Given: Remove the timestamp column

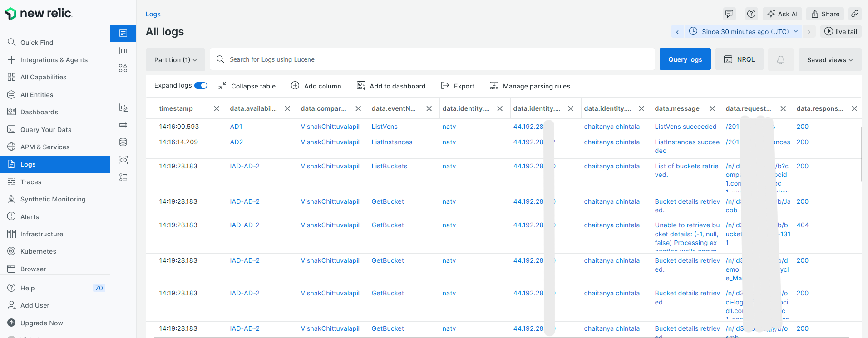Looking at the screenshot, I should click(x=217, y=108).
